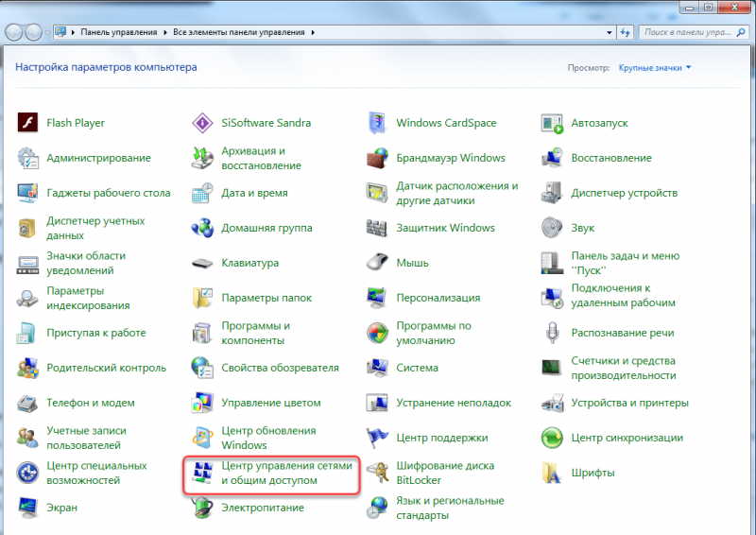The image size is (756, 535).
Task: Click the Приступая к работе link
Action: 96,333
